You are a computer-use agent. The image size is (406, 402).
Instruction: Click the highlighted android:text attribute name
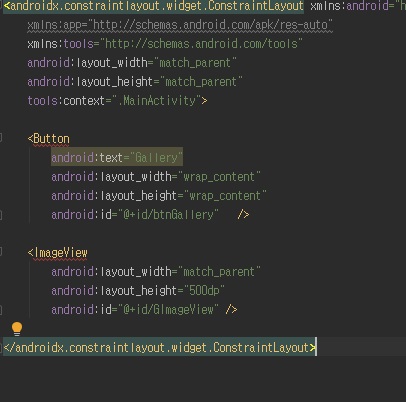point(87,158)
